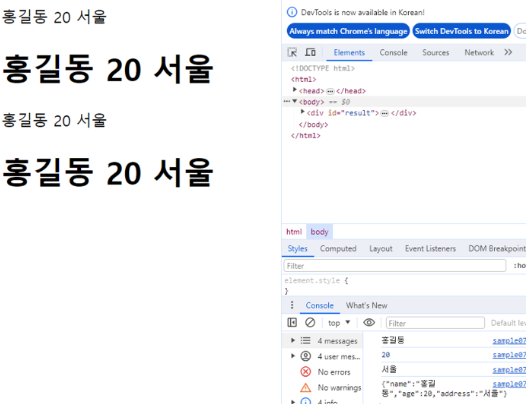This screenshot has height=404, width=526.
Task: Click the No warnings triangle icon
Action: [305, 388]
